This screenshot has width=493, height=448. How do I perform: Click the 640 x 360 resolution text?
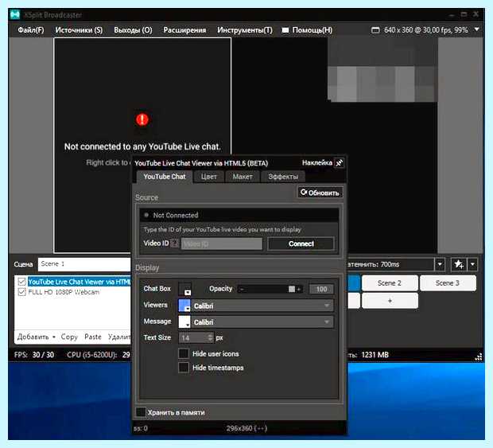[x=425, y=30]
